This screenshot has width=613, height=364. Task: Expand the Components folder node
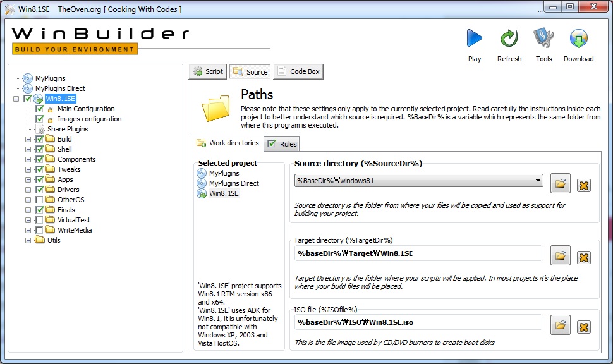(x=28, y=159)
